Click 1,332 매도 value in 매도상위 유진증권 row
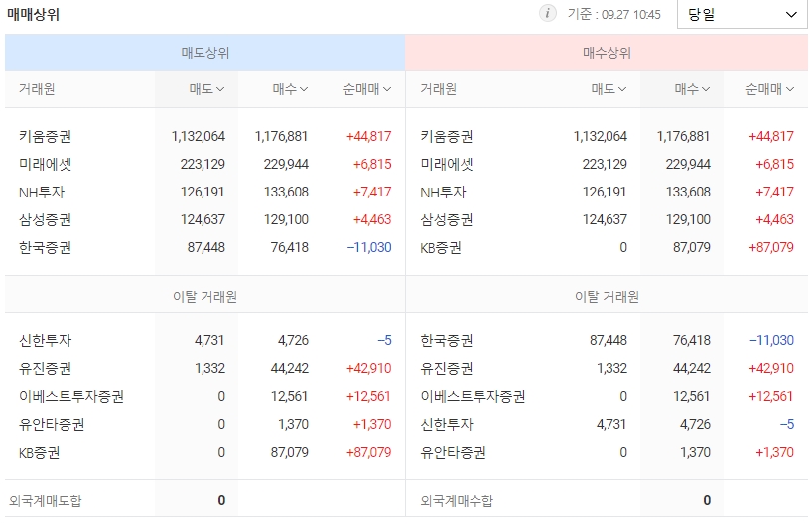Image resolution: width=812 pixels, height=524 pixels. point(209,368)
